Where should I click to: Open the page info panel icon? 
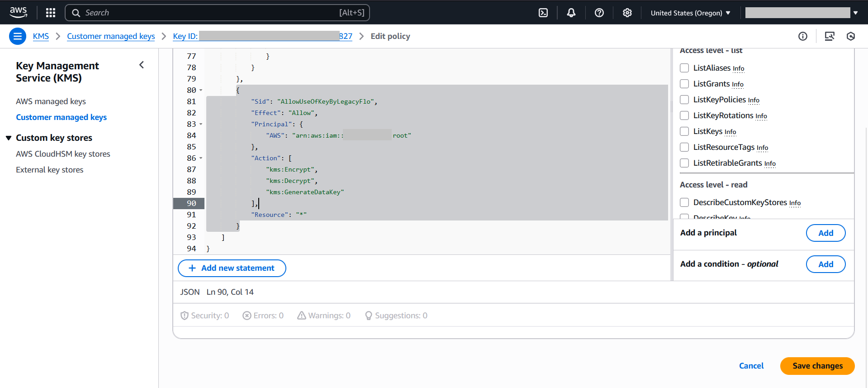[803, 36]
